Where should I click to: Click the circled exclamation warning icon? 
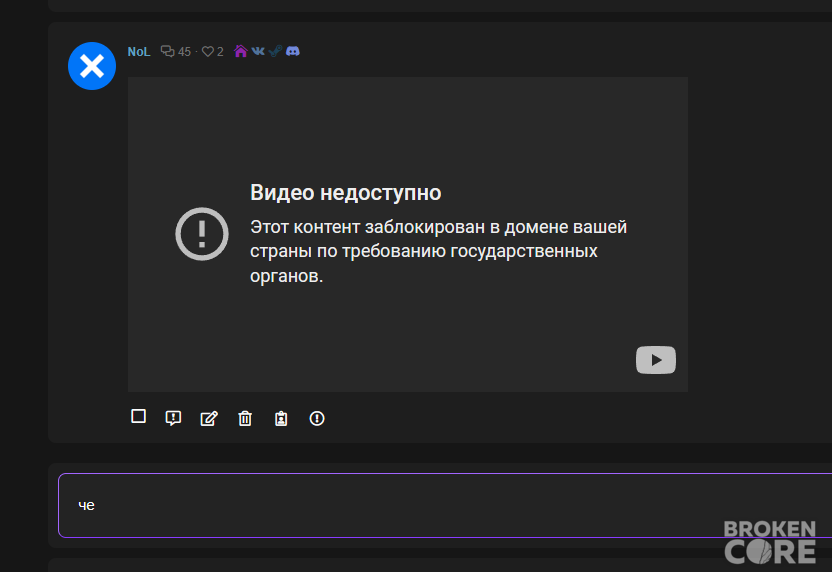[317, 419]
